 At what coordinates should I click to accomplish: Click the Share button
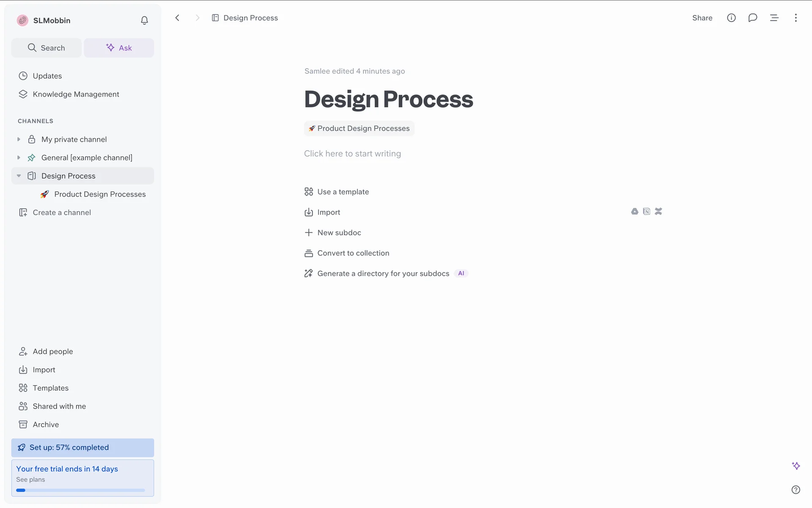coord(702,18)
